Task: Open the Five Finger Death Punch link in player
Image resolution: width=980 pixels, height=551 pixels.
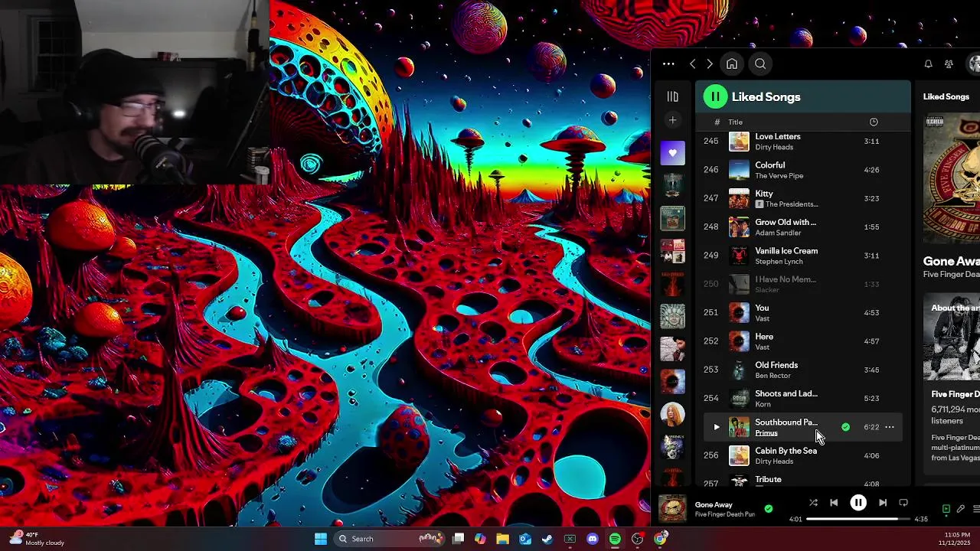Action: pyautogui.click(x=725, y=514)
